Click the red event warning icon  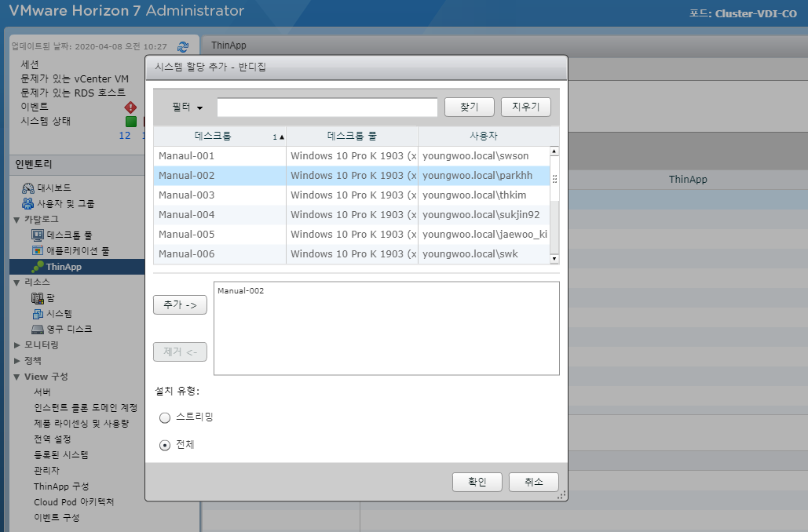(x=130, y=107)
